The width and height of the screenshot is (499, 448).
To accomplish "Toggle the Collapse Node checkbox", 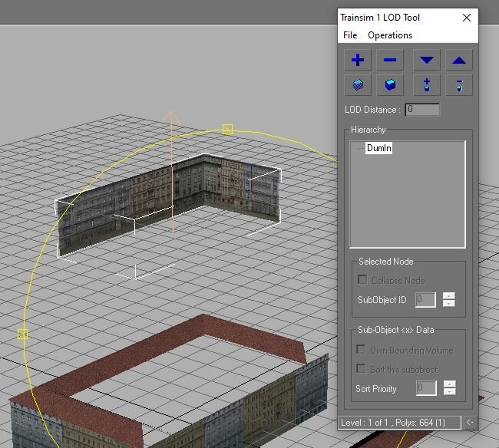I will click(x=362, y=279).
